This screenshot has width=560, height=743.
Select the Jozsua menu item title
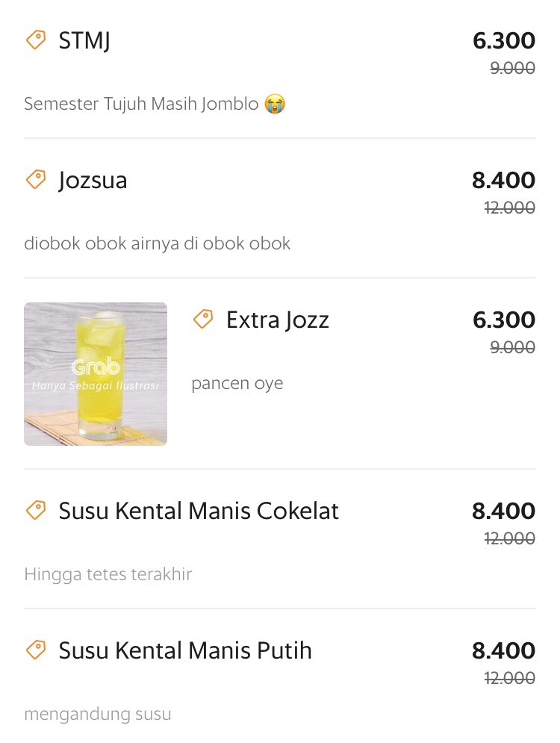[93, 181]
